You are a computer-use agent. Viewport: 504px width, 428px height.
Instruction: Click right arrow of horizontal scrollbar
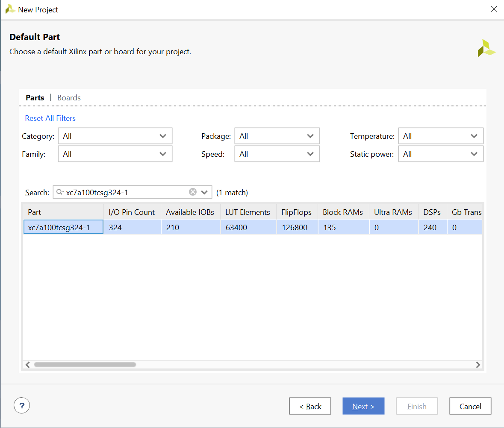pos(478,365)
